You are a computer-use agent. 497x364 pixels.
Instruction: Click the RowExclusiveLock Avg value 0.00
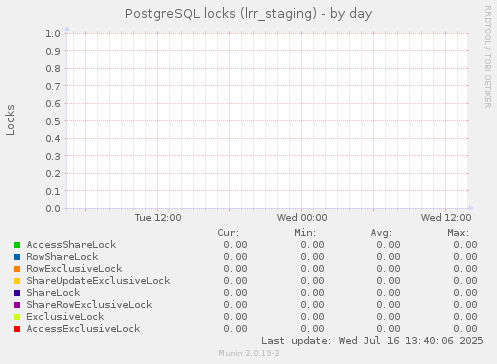coord(388,269)
